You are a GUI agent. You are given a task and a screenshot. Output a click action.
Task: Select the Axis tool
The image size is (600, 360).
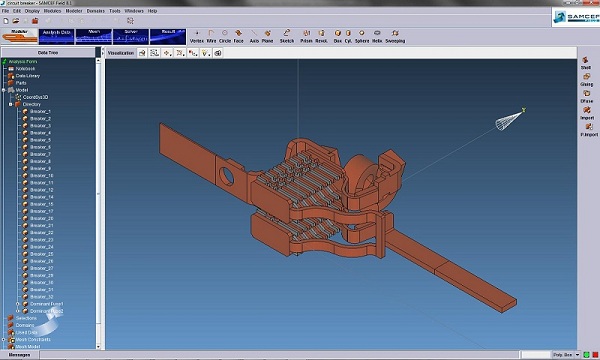click(x=254, y=36)
